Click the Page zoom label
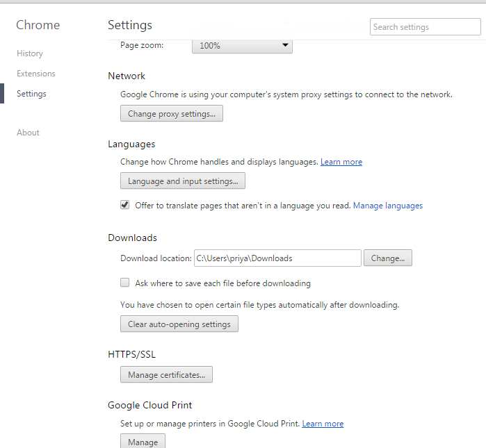486x448 pixels. 142,45
